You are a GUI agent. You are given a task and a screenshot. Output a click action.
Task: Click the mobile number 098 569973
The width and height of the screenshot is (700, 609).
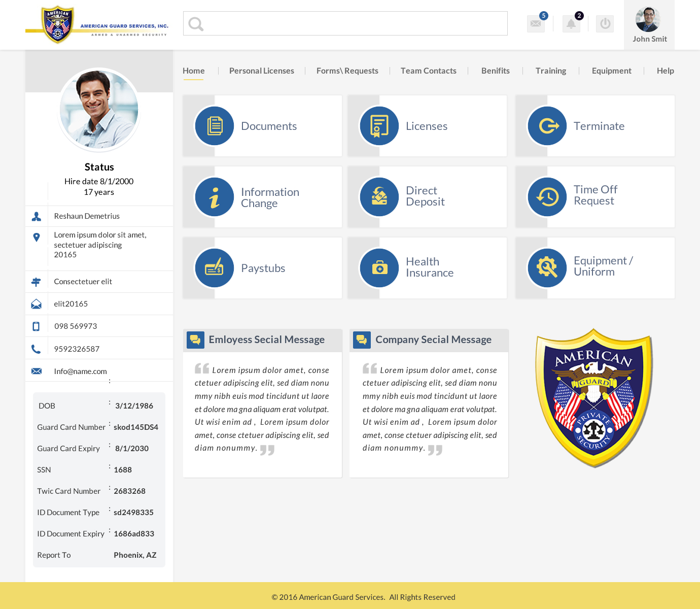[76, 326]
